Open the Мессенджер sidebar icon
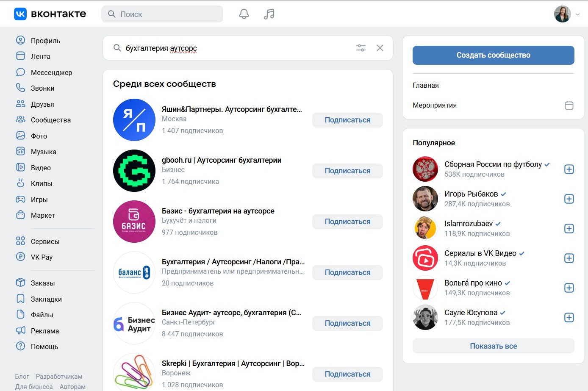The width and height of the screenshot is (588, 391). click(x=20, y=72)
